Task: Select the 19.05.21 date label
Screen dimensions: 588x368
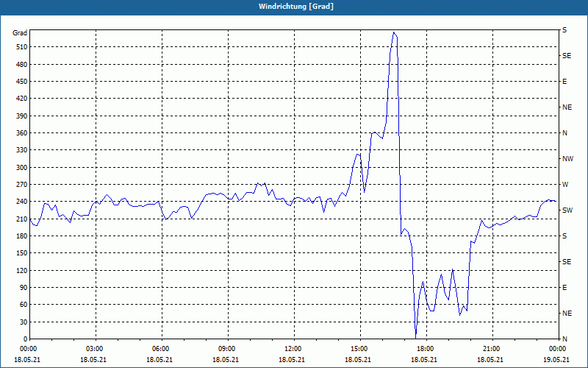Action: point(556,359)
